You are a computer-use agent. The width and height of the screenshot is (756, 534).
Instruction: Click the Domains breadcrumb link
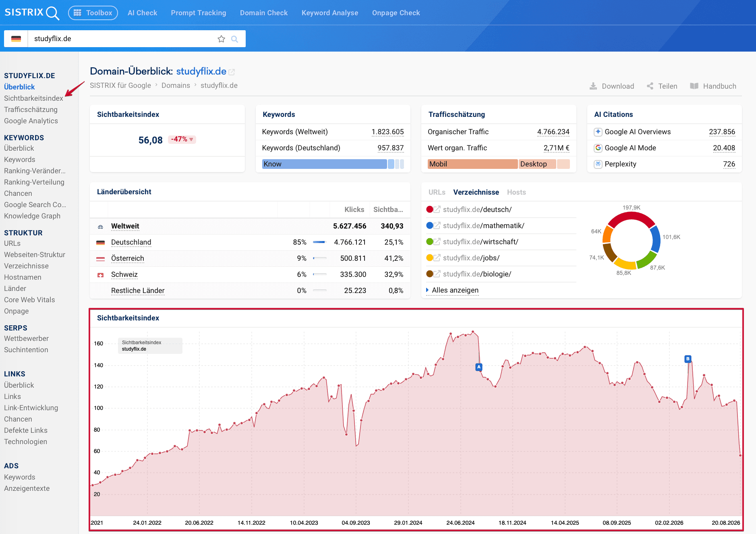point(176,85)
